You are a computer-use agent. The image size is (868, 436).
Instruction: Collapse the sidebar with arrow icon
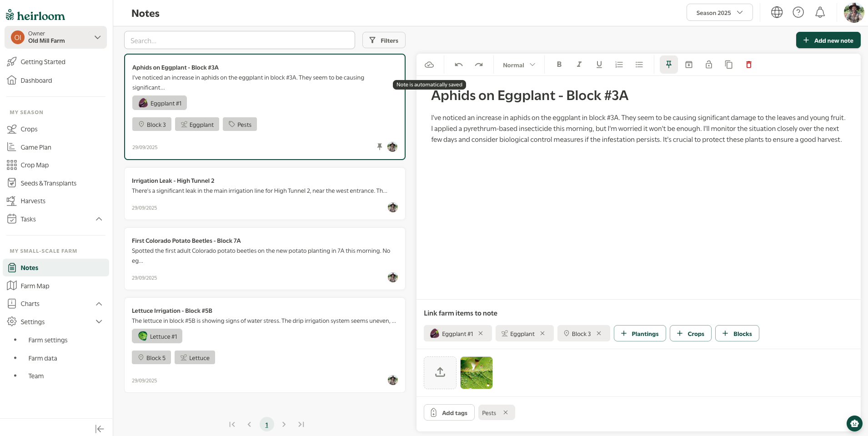[100, 429]
